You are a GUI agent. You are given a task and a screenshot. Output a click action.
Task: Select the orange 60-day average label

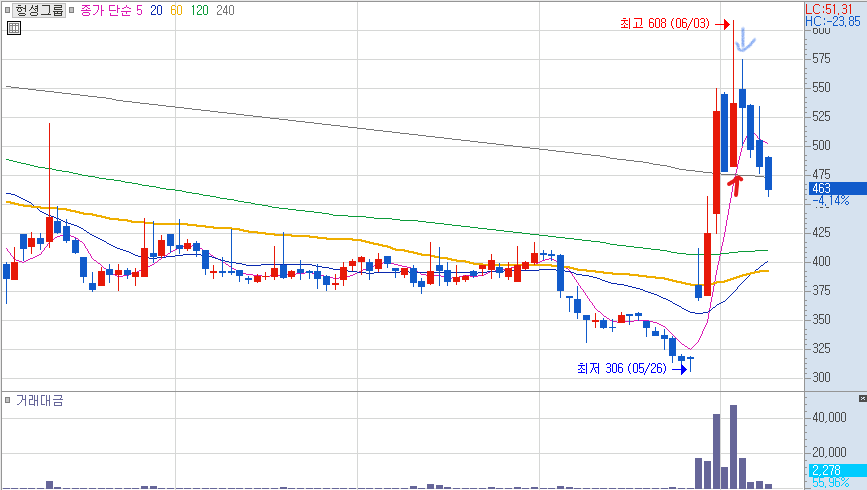pos(176,11)
